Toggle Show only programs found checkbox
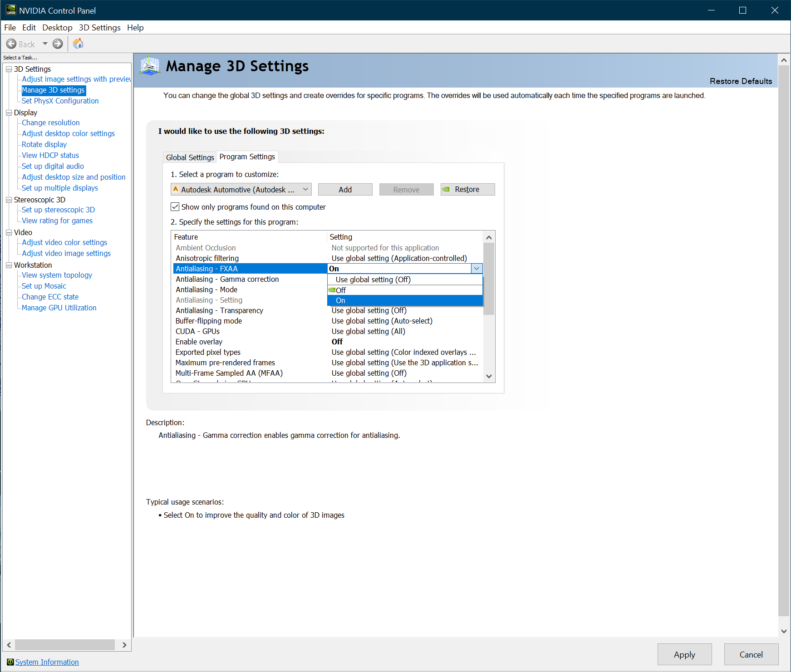Image resolution: width=791 pixels, height=672 pixels. [x=175, y=207]
